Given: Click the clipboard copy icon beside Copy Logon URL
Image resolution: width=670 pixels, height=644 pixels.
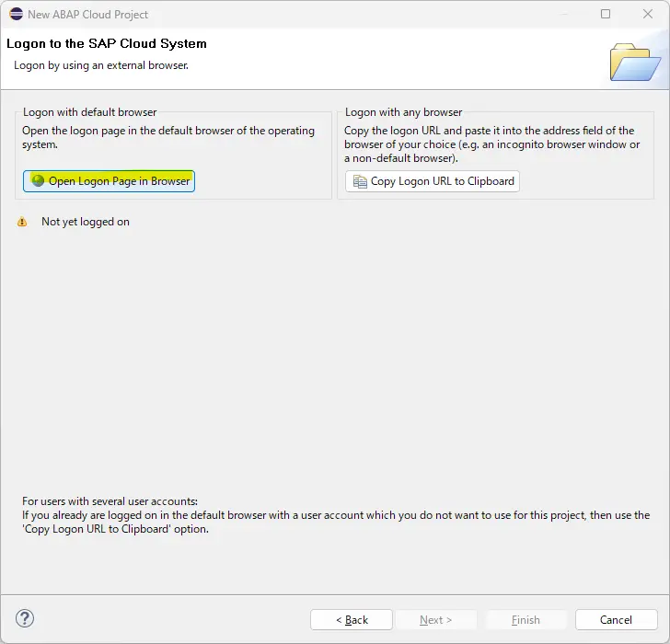Looking at the screenshot, I should point(360,181).
